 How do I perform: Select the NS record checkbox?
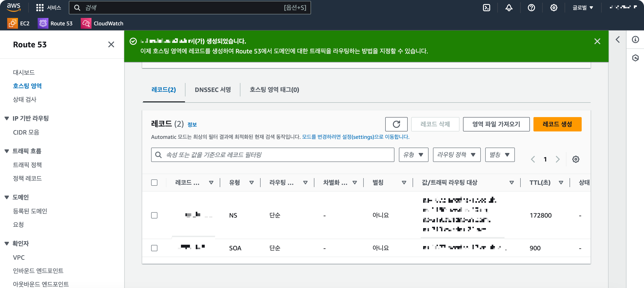point(154,215)
